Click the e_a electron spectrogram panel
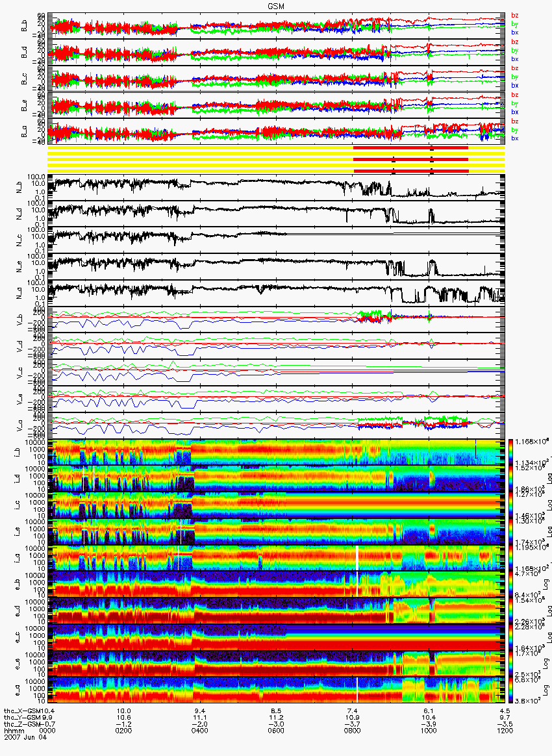 point(276,691)
